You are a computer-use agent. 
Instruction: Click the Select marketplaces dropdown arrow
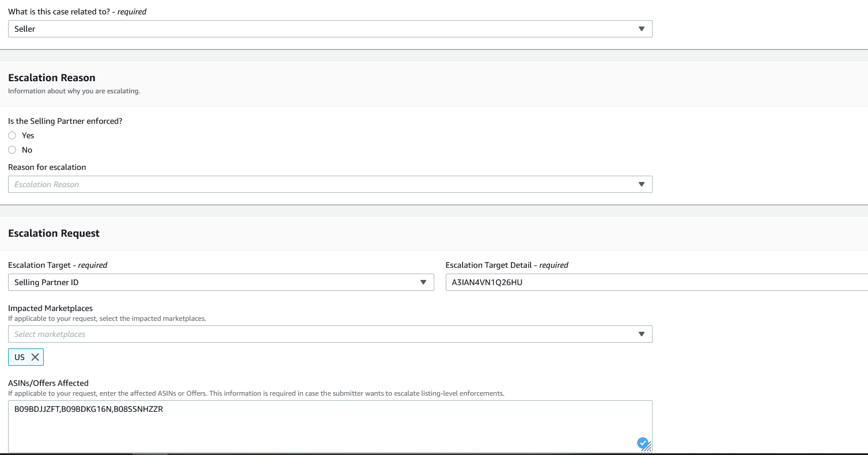642,334
